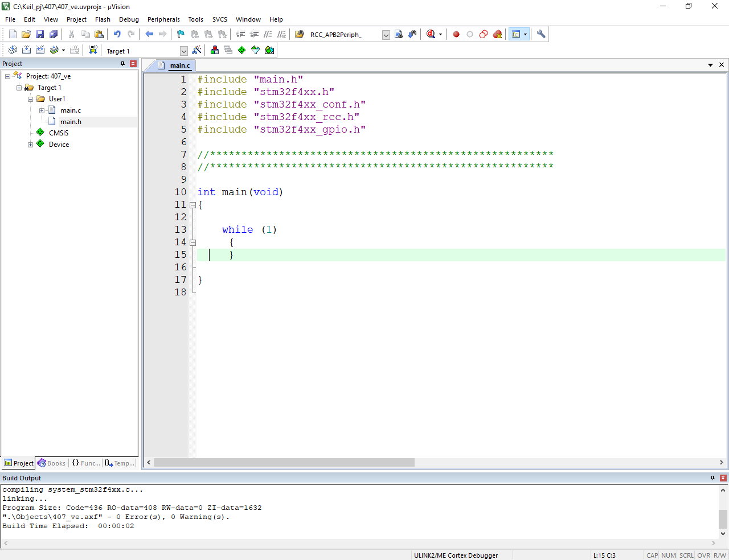The image size is (729, 560).
Task: Click the Build Output vertical scroll up arrow
Action: tap(723, 489)
